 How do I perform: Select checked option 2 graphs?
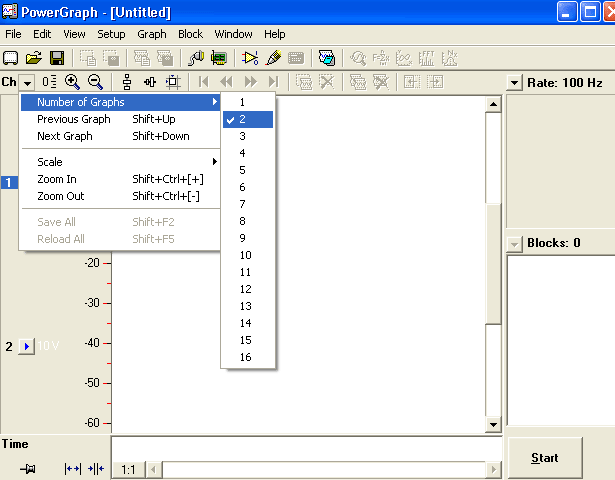click(248, 119)
